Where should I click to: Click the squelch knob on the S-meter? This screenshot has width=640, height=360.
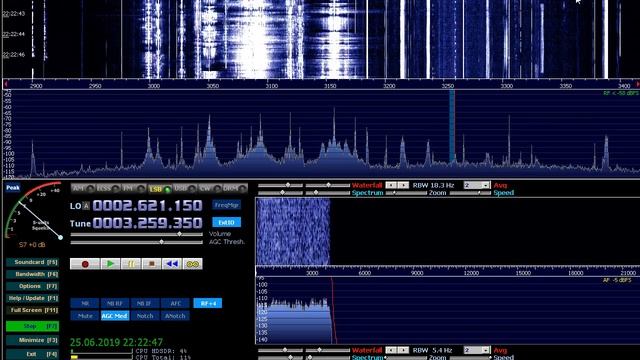(x=60, y=238)
